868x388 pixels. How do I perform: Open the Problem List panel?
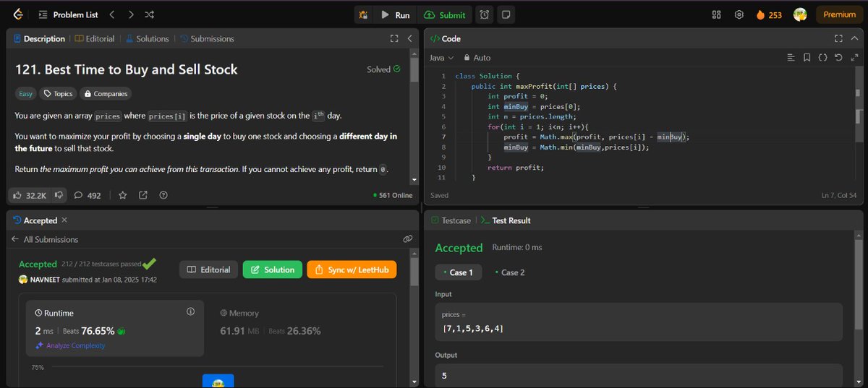click(68, 14)
